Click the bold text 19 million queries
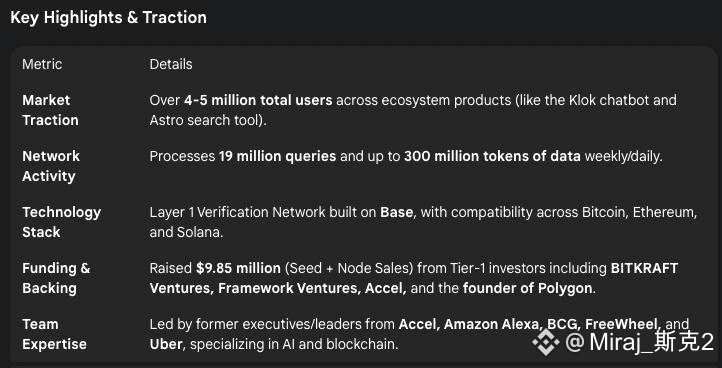 [x=278, y=156]
